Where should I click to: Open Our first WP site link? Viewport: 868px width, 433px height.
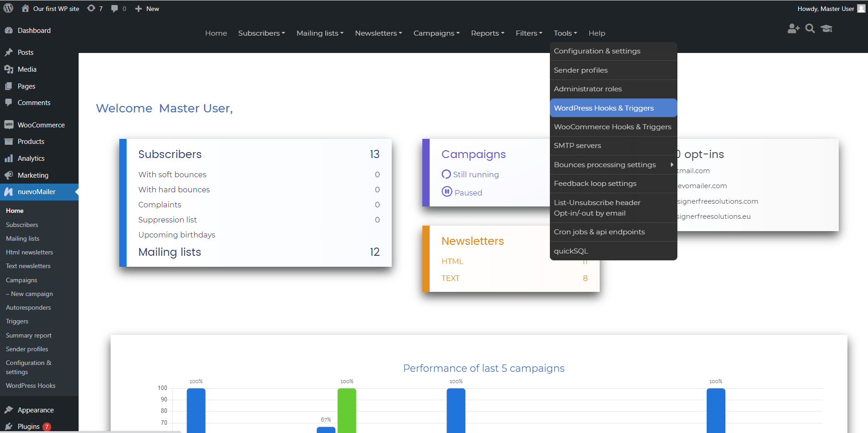pos(56,9)
